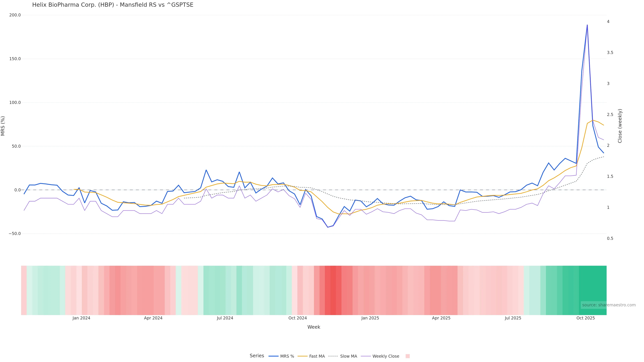Hide the Fast MA series in legend

point(317,356)
